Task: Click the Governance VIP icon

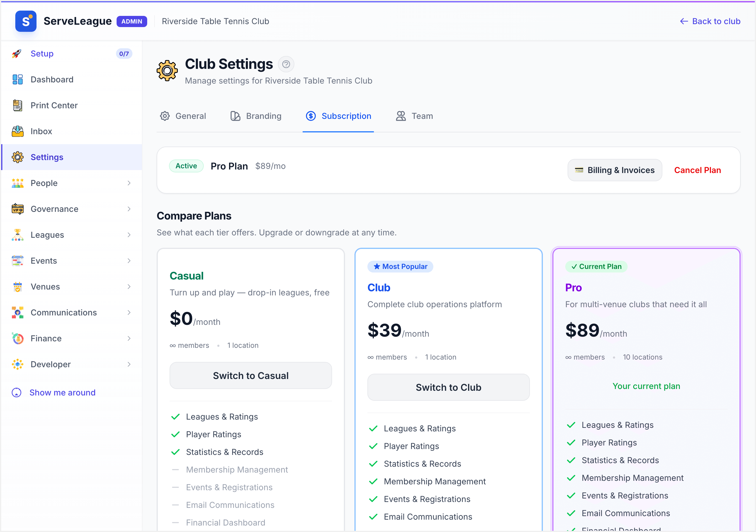Action: [17, 209]
